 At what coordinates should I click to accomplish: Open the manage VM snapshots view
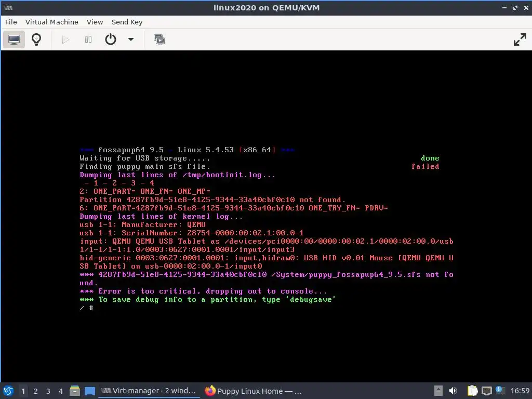(159, 39)
